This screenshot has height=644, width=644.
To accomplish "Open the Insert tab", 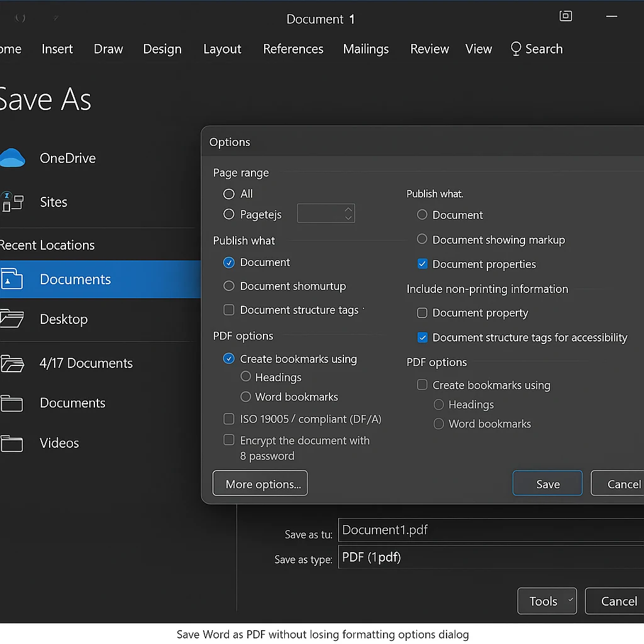I will click(x=57, y=49).
